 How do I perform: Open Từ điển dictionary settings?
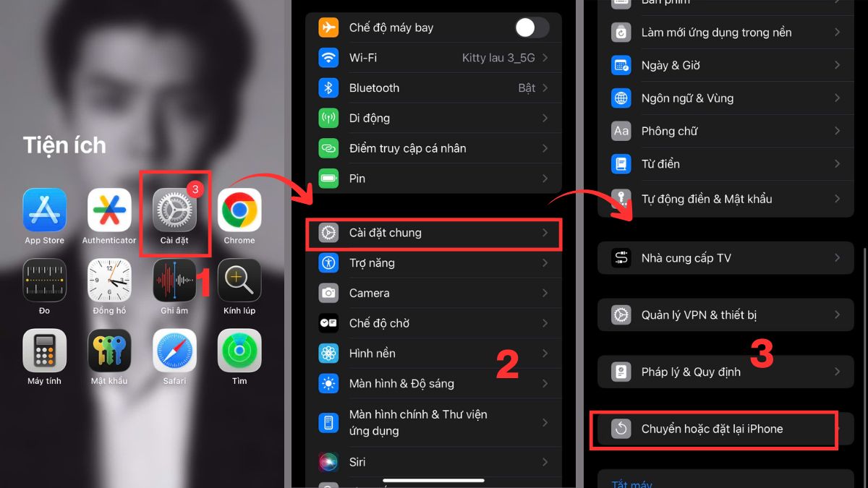click(x=726, y=164)
